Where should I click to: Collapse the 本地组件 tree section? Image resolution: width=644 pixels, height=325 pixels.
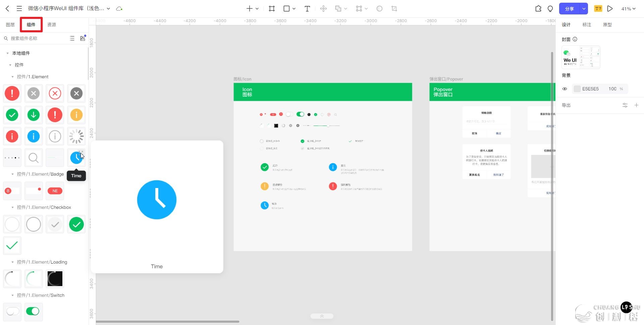click(8, 53)
